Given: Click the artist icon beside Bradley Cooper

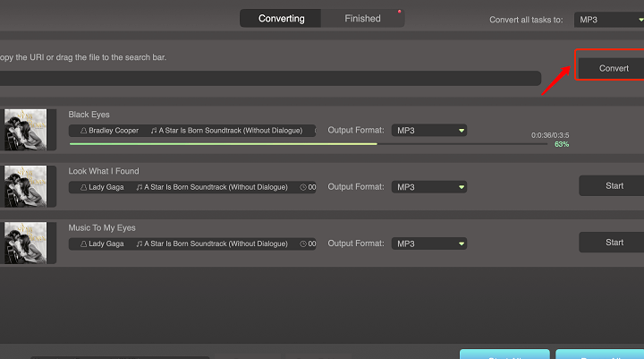Looking at the screenshot, I should 84,131.
